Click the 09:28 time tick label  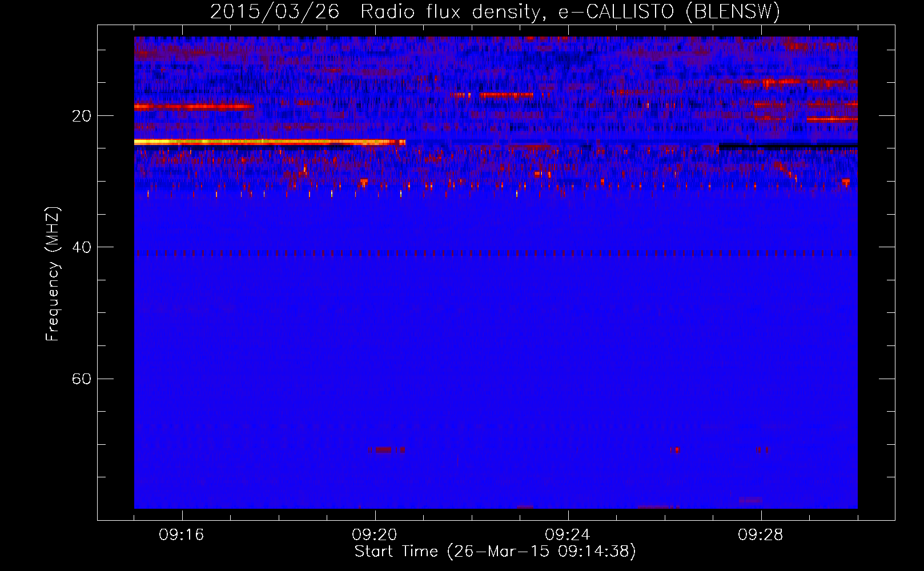[761, 535]
